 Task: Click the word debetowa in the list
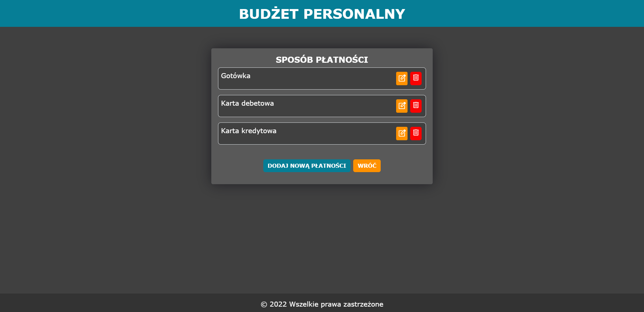point(258,103)
